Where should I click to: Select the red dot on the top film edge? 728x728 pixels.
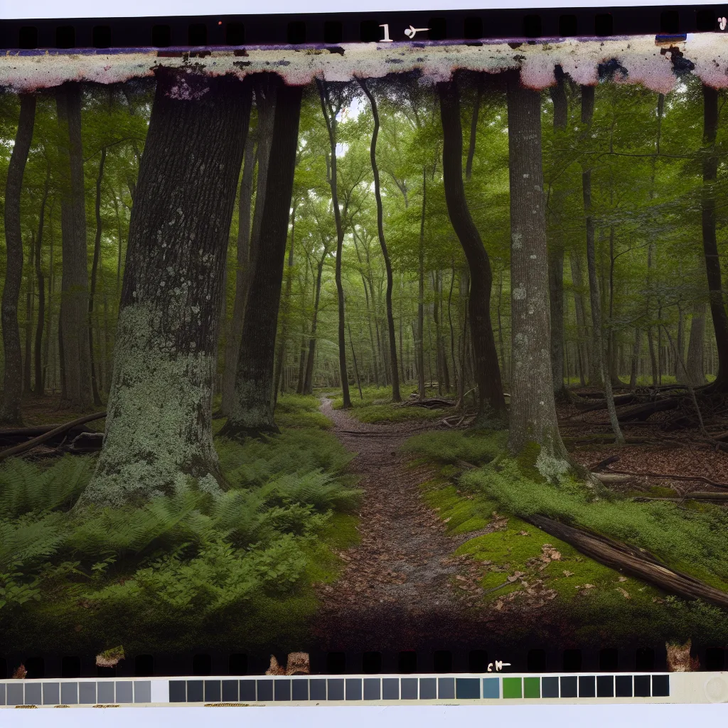pyautogui.click(x=220, y=23)
